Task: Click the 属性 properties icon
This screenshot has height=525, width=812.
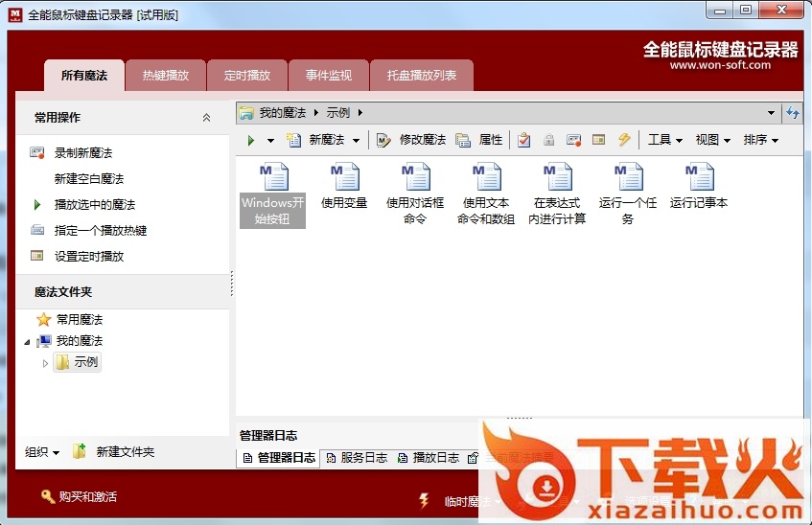Action: pyautogui.click(x=462, y=140)
